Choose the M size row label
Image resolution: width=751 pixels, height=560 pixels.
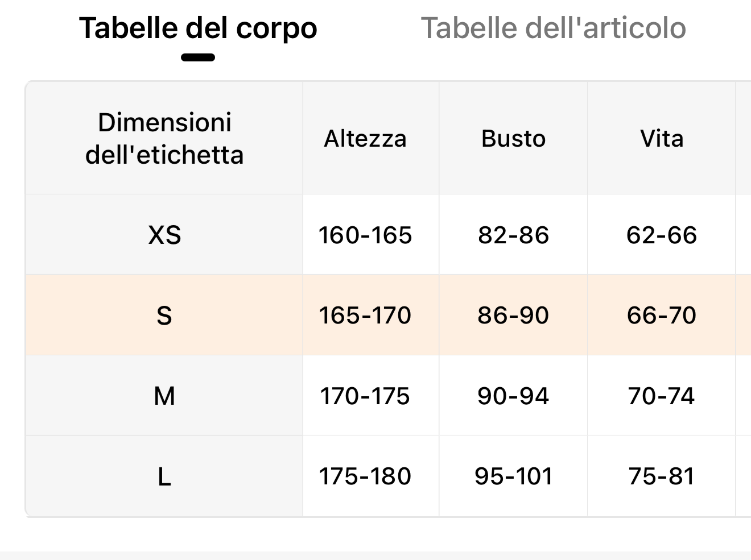pos(164,396)
